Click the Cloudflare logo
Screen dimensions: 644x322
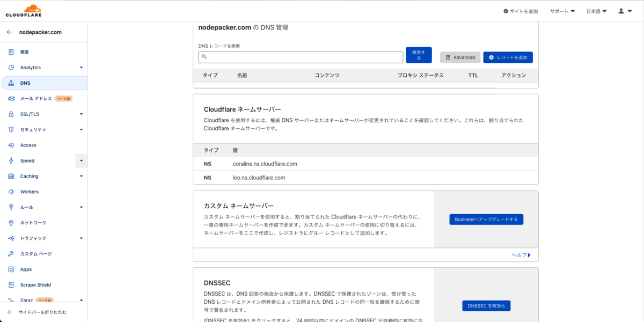[24, 11]
